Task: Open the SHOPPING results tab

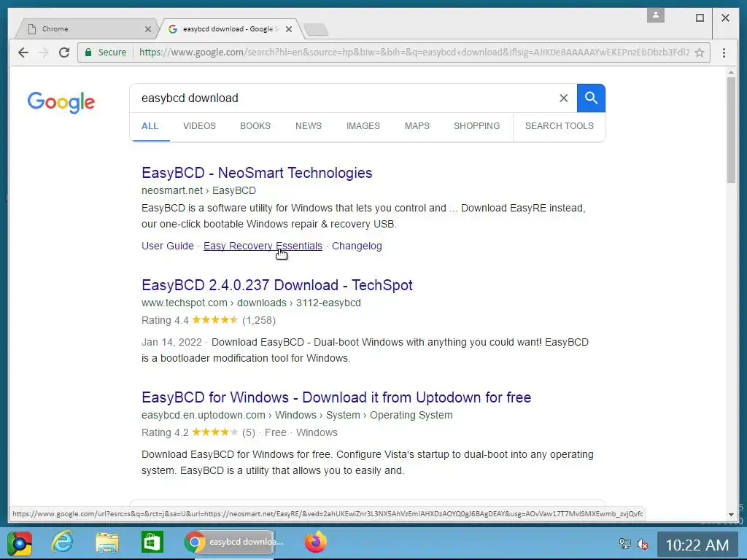Action: point(476,126)
